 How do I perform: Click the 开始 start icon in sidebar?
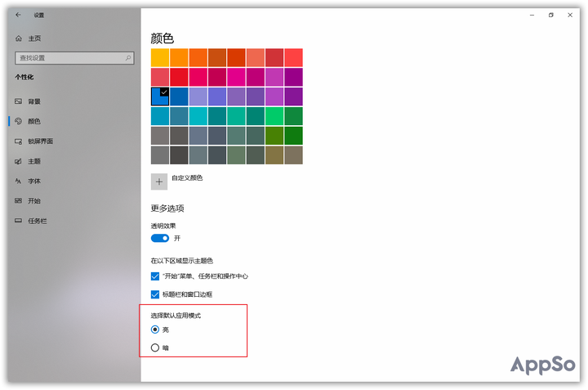pos(18,201)
